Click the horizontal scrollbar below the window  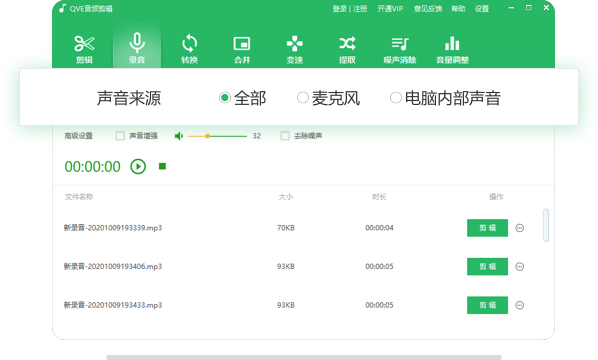coord(304,357)
